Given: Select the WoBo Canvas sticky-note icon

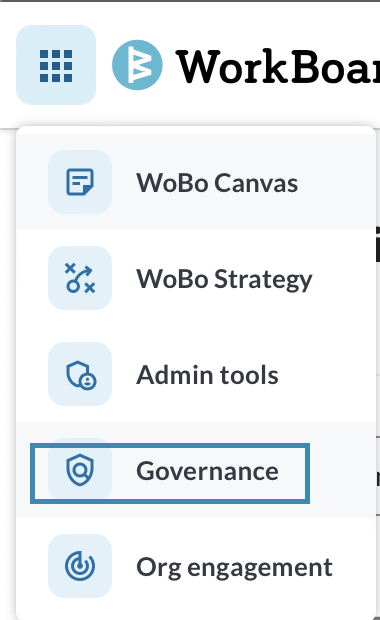Looking at the screenshot, I should point(80,182).
